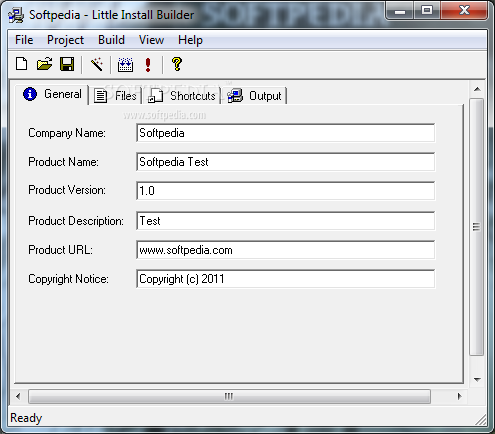495x434 pixels.
Task: Open the Build menu
Action: pos(111,40)
